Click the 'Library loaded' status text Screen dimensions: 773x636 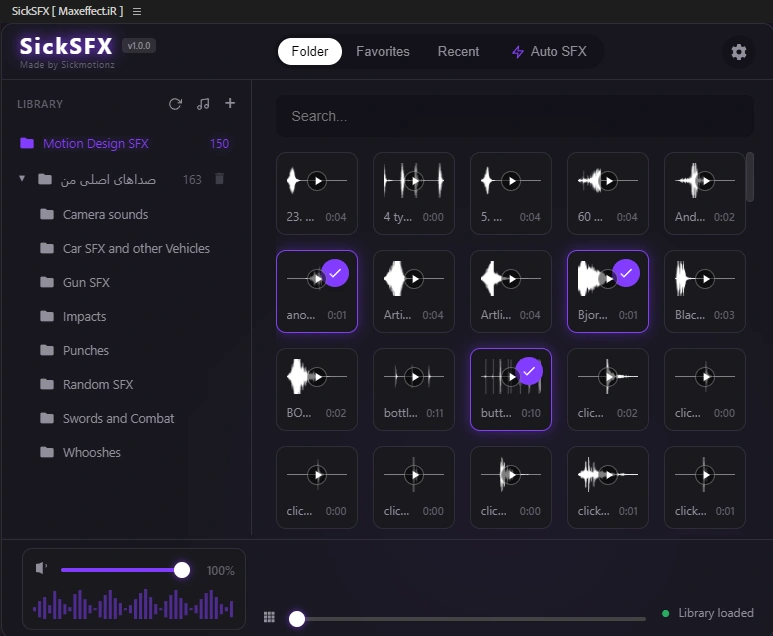715,613
